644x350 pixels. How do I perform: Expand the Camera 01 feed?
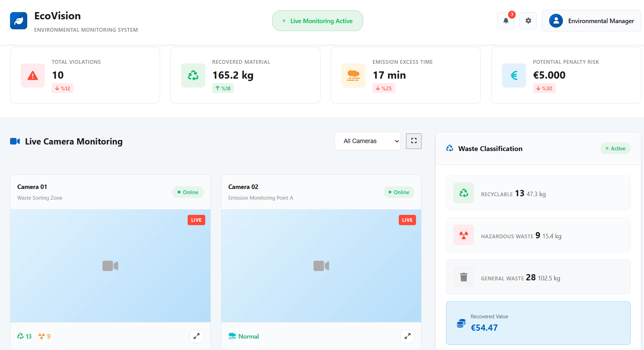click(x=197, y=336)
